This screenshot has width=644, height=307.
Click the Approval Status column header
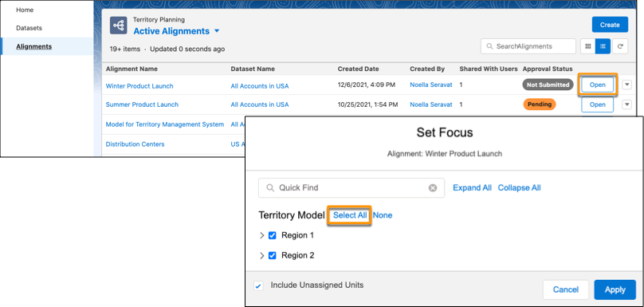pyautogui.click(x=548, y=69)
